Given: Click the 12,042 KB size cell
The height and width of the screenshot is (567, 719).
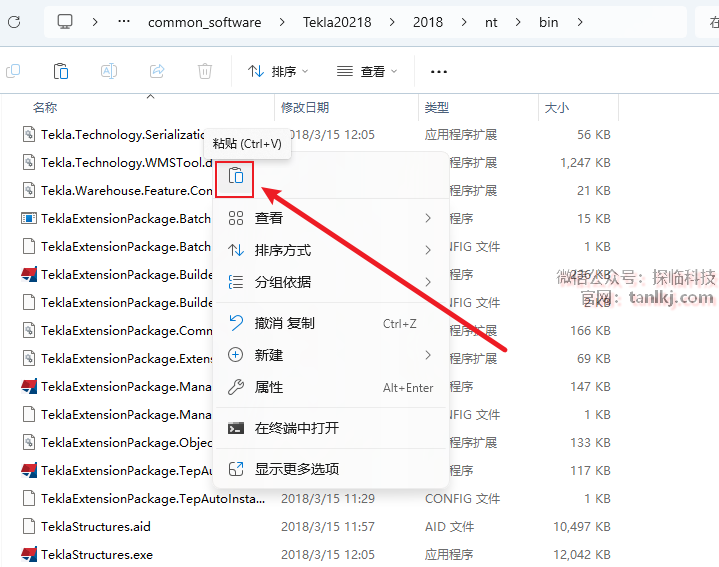Looking at the screenshot, I should 581,555.
